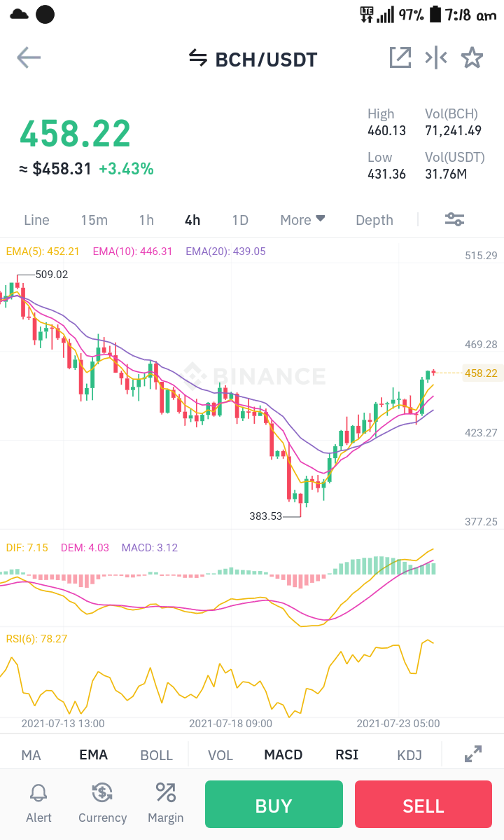The image size is (504, 840).
Task: Select the 1D interval tab
Action: point(240,220)
